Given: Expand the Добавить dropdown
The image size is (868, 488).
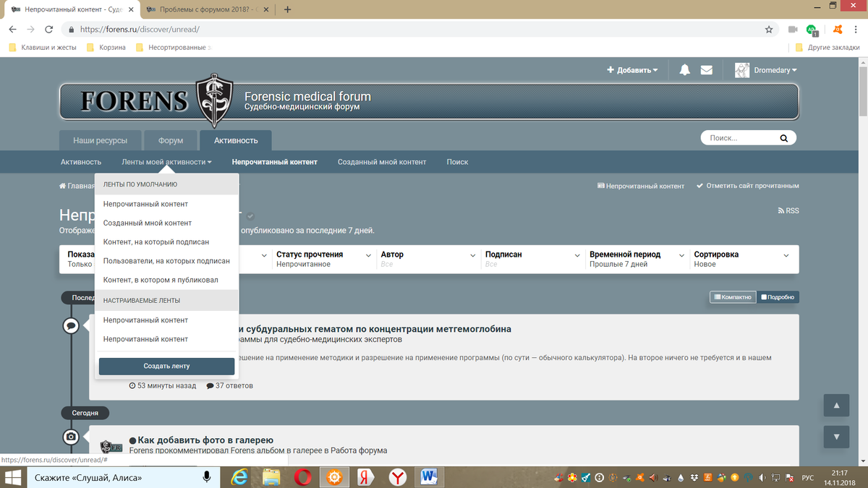Looking at the screenshot, I should coord(632,70).
